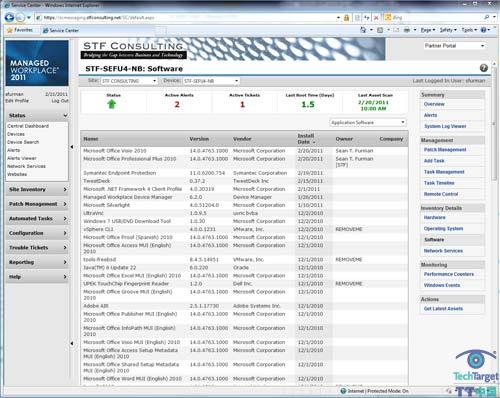Viewport: 500px width, 398px height.
Task: Click the Add Task link
Action: [434, 161]
